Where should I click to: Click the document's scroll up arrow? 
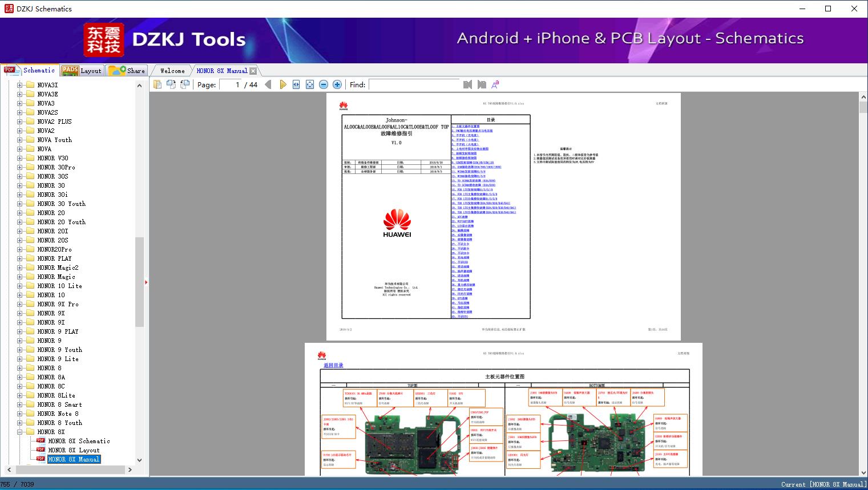(863, 98)
